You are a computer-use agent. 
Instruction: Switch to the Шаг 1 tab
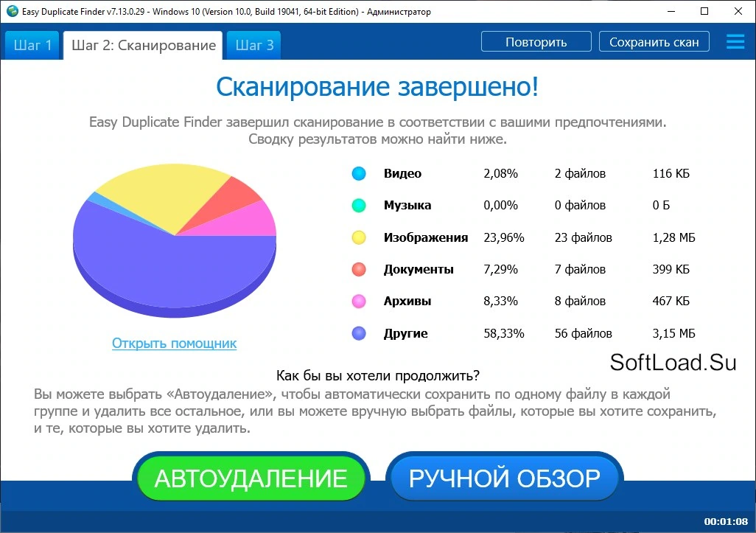tap(32, 46)
